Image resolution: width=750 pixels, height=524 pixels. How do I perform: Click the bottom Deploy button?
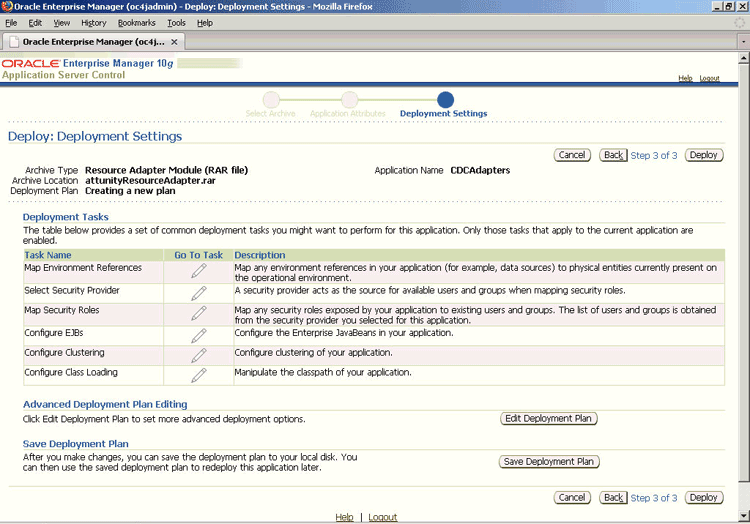(x=704, y=497)
